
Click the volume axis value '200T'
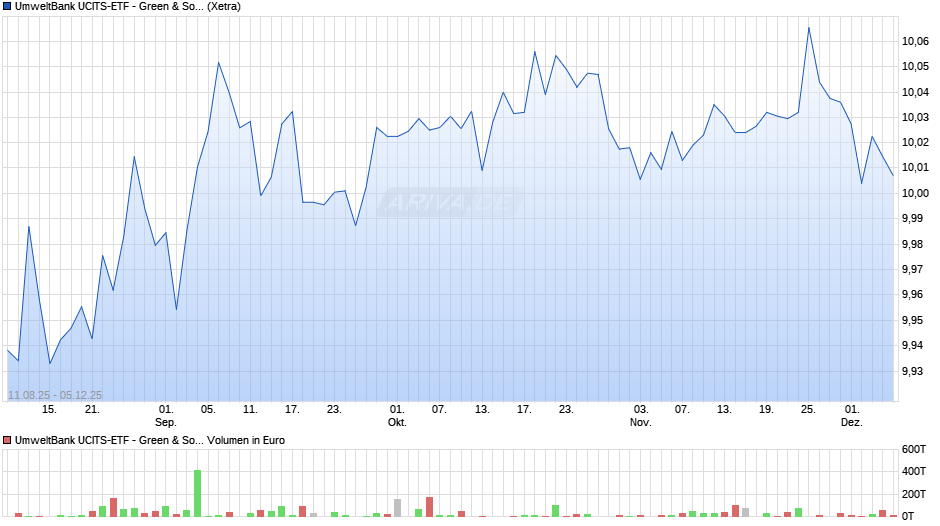click(x=914, y=494)
